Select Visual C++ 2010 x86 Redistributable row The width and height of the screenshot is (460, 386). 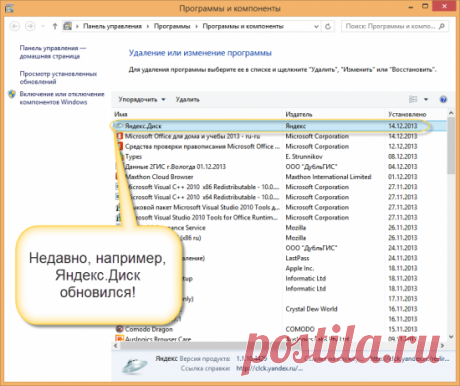[279, 187]
